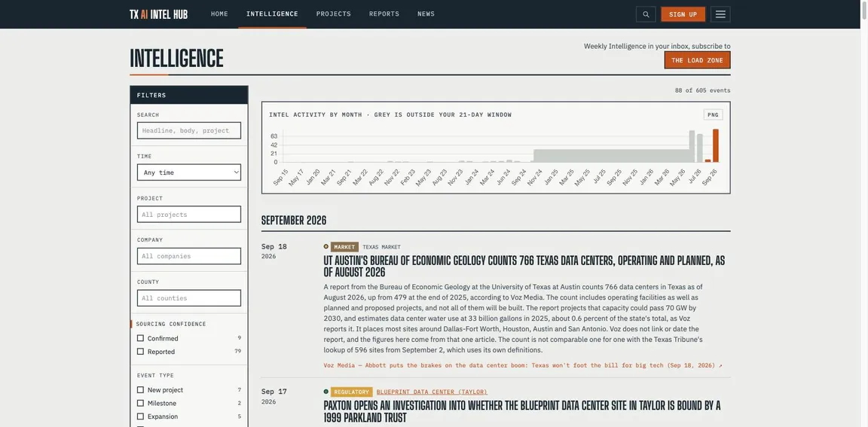Open the hamburger menu icon
Viewport: 868px width, 427px height.
(x=720, y=14)
